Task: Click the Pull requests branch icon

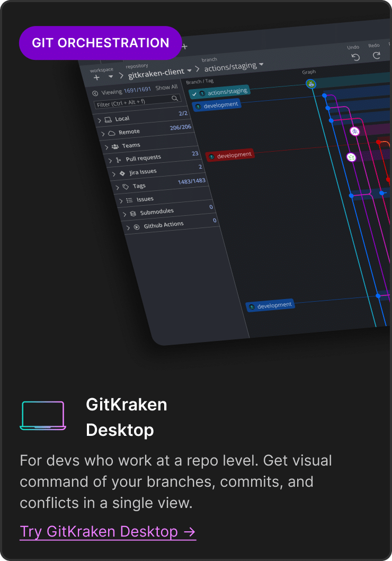Action: [118, 160]
